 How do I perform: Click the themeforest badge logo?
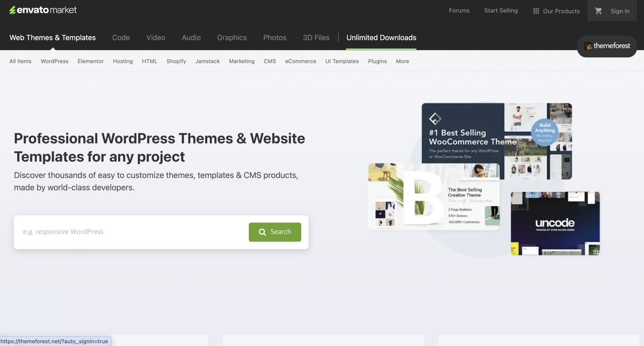coord(607,46)
